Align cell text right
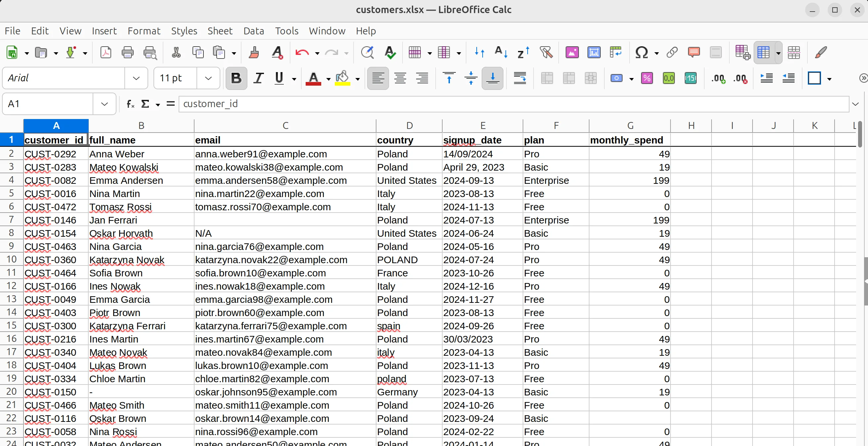This screenshot has width=868, height=446. click(x=422, y=78)
